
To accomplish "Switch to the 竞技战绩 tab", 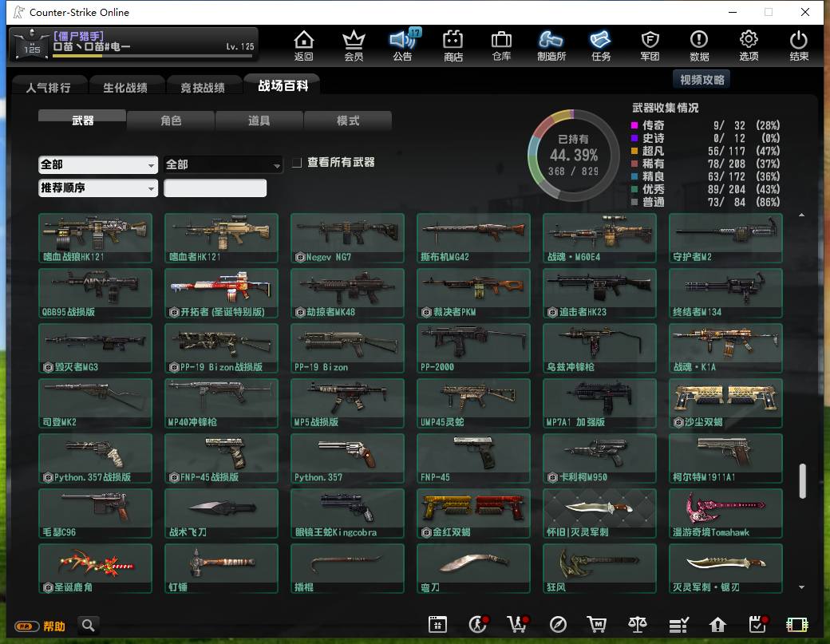I will click(x=203, y=87).
